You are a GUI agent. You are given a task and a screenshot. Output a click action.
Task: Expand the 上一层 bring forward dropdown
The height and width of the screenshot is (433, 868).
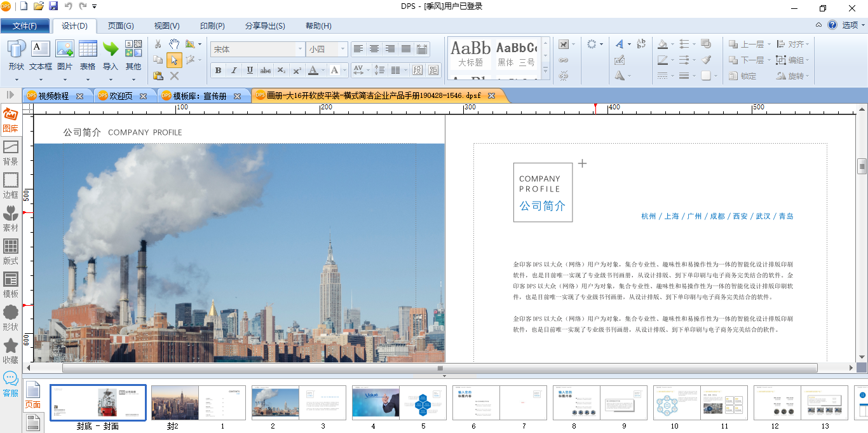pos(769,44)
